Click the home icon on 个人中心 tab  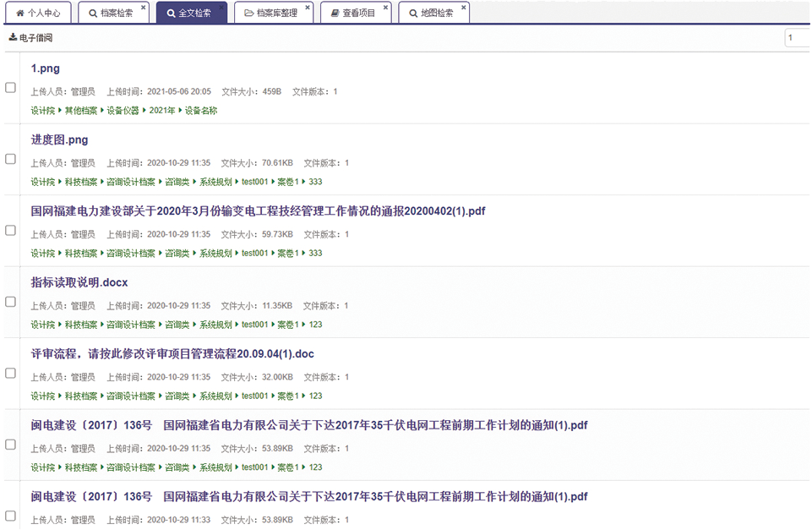20,14
